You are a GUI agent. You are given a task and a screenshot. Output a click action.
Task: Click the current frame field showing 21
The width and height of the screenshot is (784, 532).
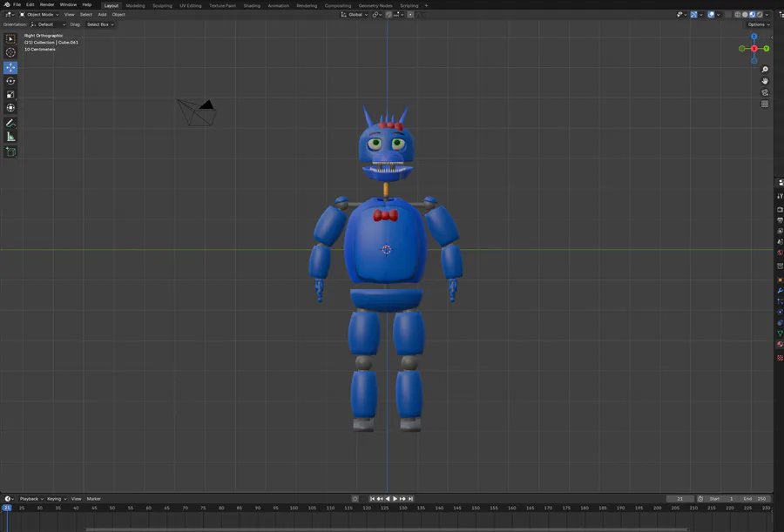tap(680, 499)
